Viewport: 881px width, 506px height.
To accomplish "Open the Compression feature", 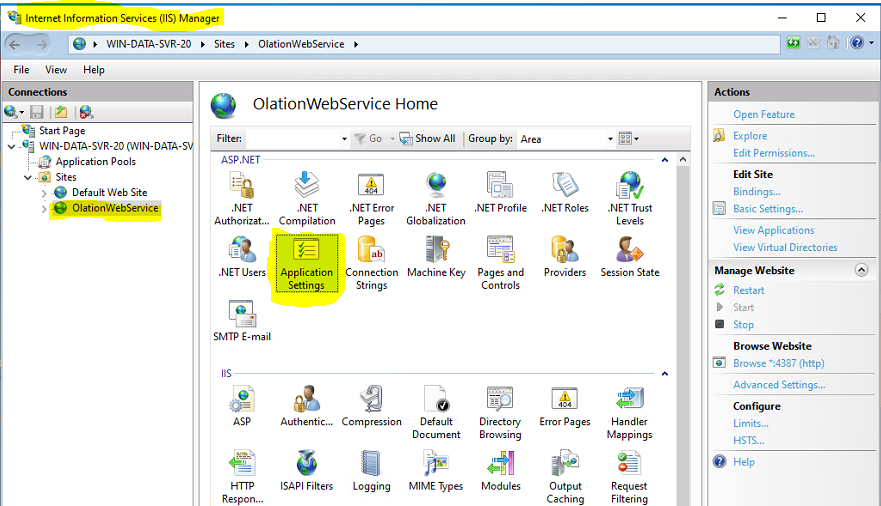I will click(371, 406).
